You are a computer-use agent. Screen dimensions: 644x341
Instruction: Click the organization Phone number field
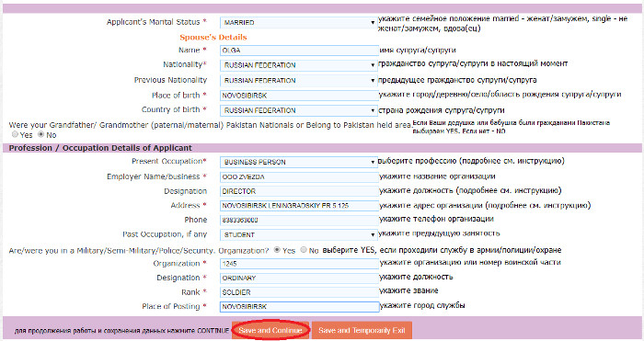299,220
